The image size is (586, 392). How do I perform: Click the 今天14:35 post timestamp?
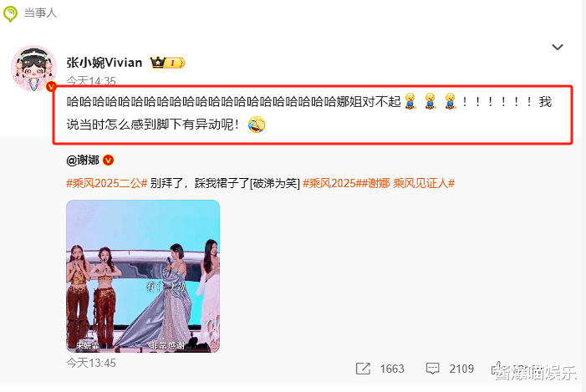tap(91, 81)
